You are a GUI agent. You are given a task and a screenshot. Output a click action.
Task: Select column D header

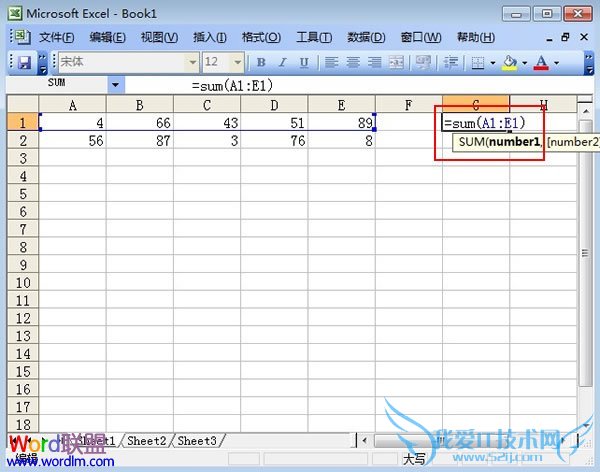(274, 105)
